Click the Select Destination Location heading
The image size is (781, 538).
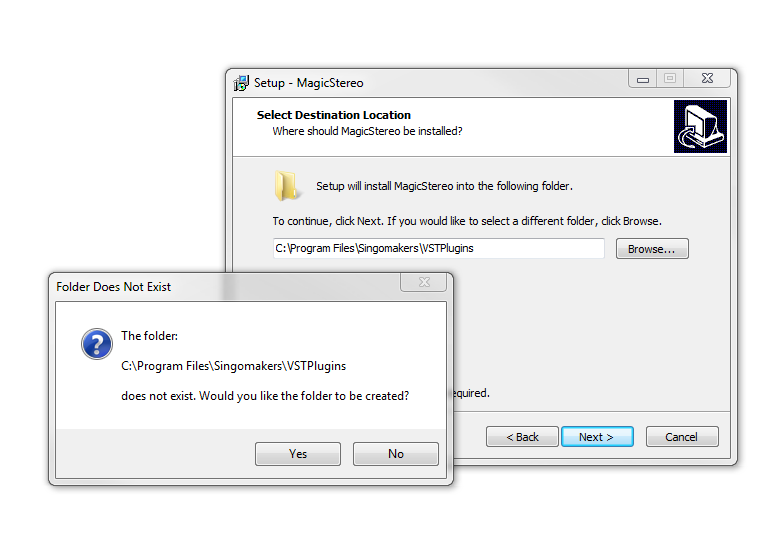pyautogui.click(x=334, y=115)
